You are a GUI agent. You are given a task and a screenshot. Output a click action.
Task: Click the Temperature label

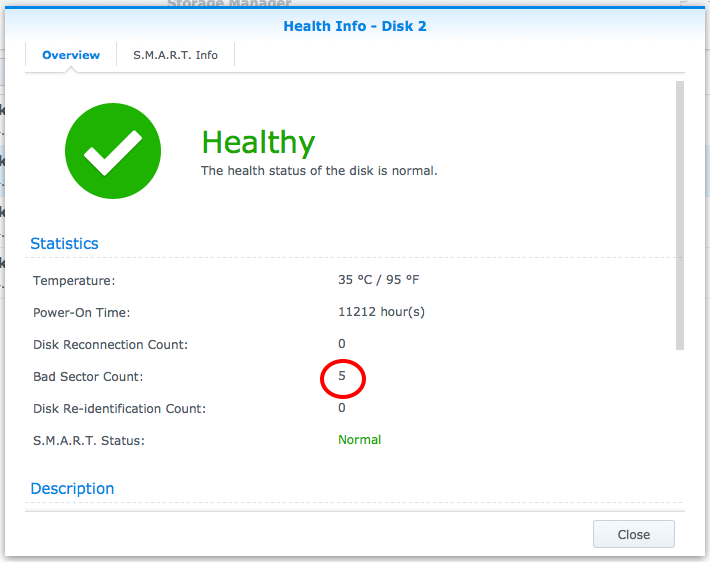click(74, 281)
